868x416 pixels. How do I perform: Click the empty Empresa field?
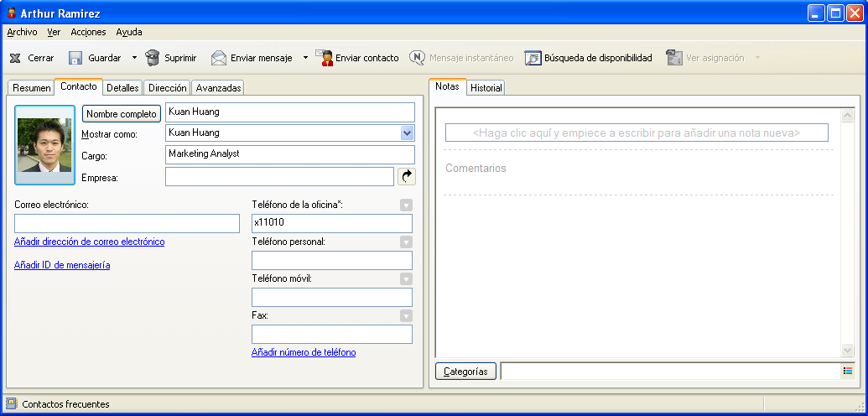(x=279, y=177)
